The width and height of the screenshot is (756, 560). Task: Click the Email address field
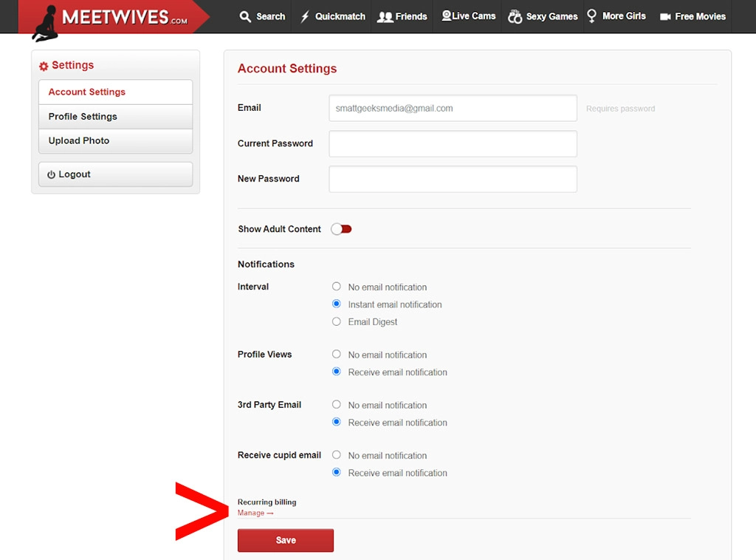[x=453, y=108]
